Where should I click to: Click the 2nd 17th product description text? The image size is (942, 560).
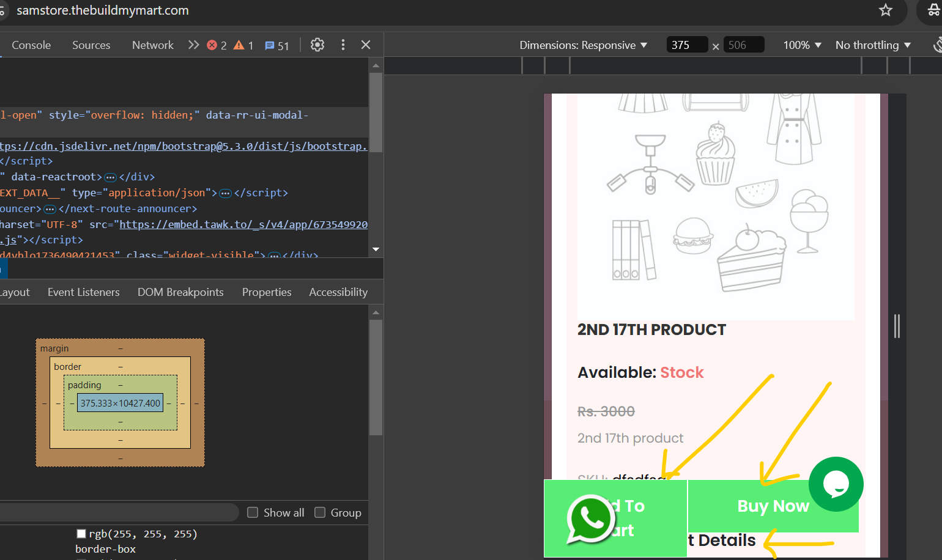[630, 438]
